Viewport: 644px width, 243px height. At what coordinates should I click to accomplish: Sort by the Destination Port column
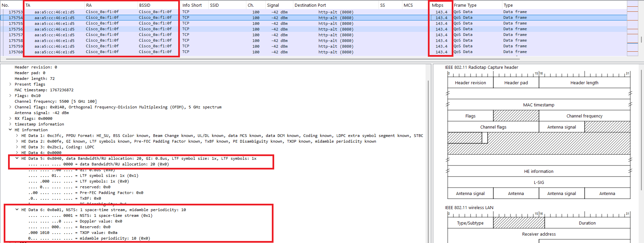tap(310, 5)
